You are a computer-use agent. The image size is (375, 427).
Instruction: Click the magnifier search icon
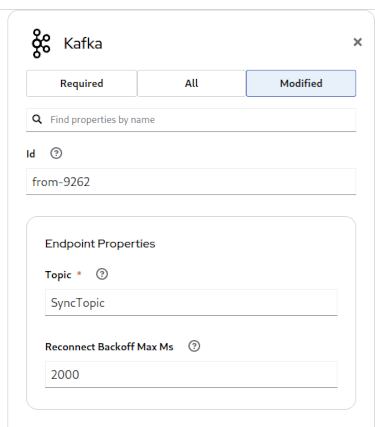tap(37, 119)
